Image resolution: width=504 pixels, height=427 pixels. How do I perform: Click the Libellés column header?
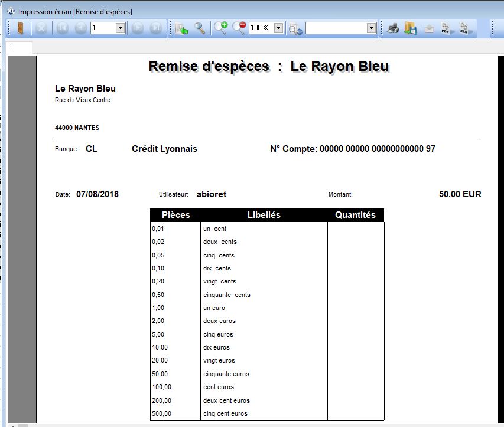tap(264, 215)
